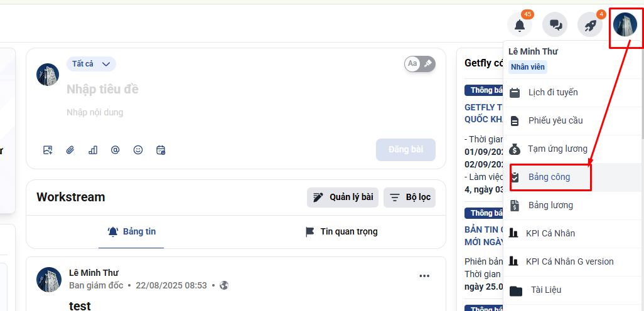The height and width of the screenshot is (311, 644).
Task: Toggle the Aa text format switch
Action: pos(420,64)
